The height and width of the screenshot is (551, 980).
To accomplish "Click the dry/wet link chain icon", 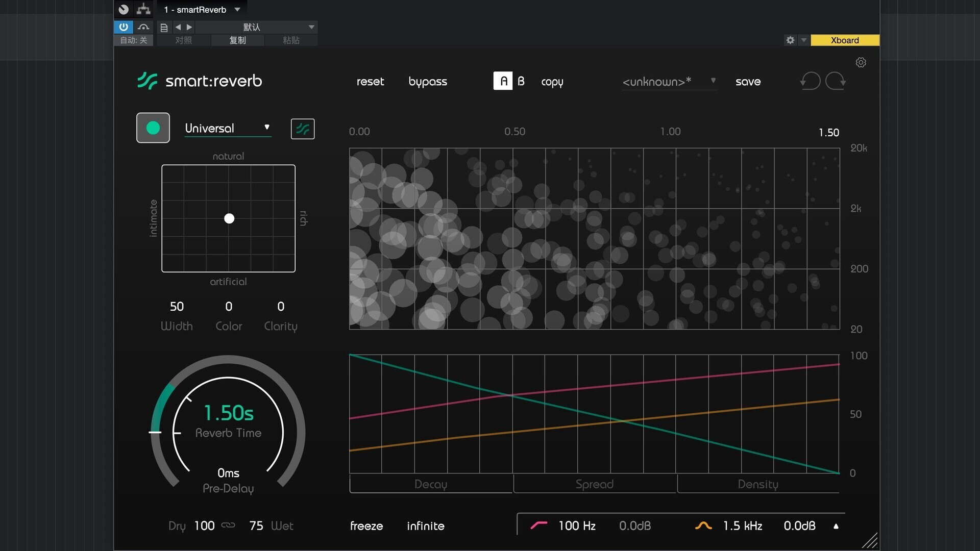I will pos(228,525).
